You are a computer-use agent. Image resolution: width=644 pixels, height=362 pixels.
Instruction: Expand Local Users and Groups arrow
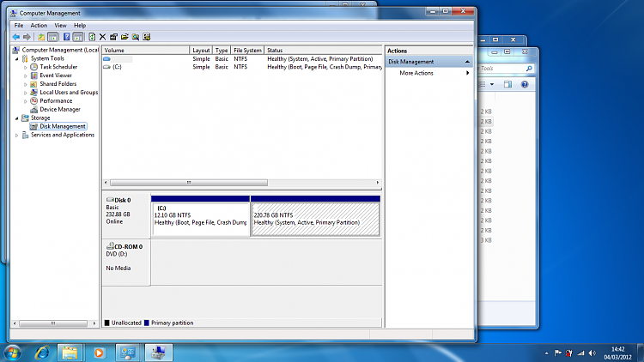[26, 93]
